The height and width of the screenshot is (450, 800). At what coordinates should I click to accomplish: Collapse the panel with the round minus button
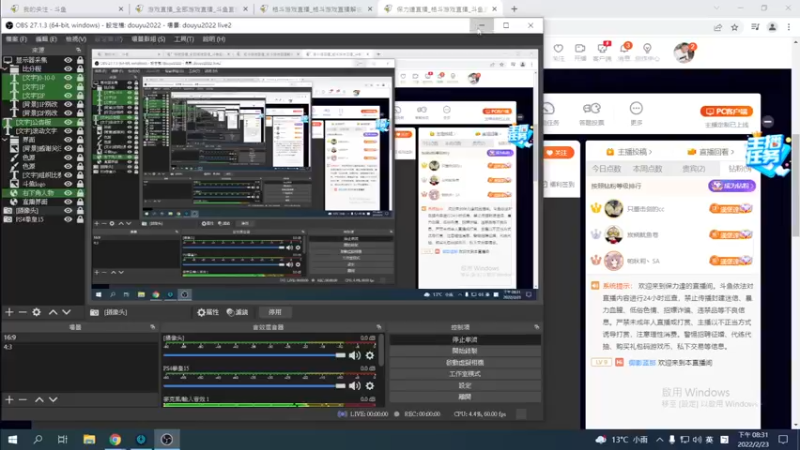point(768,122)
